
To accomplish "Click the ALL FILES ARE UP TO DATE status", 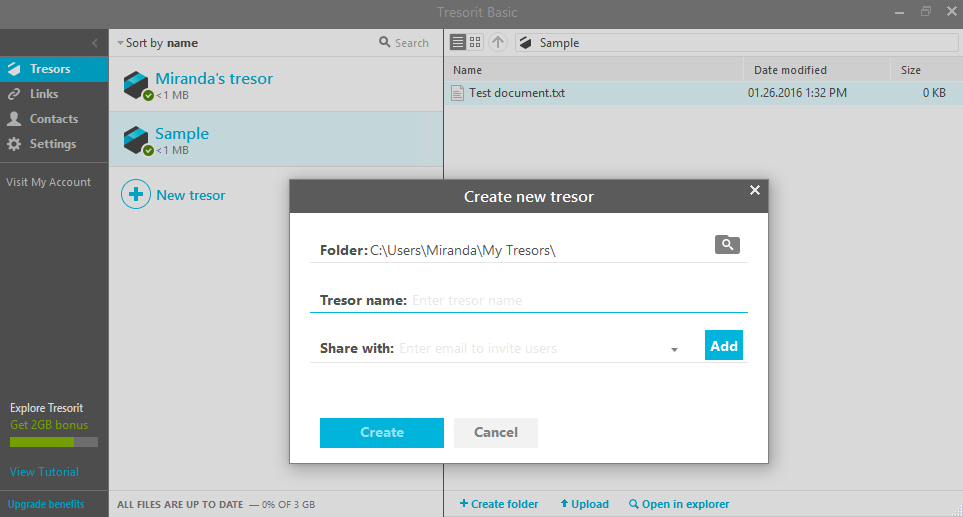I will coord(180,505).
